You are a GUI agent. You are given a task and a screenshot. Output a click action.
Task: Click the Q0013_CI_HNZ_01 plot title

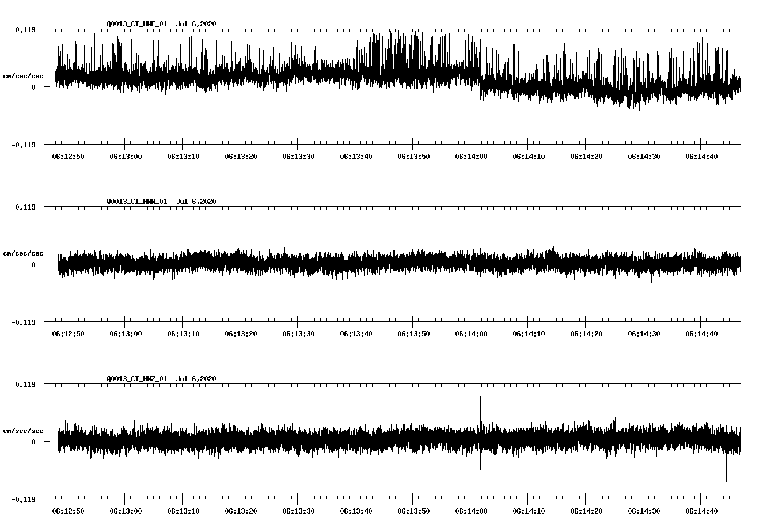click(161, 379)
